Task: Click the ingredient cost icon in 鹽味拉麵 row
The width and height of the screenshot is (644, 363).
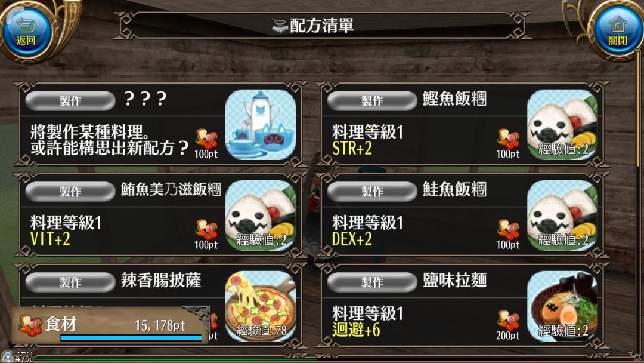Action: click(x=508, y=321)
